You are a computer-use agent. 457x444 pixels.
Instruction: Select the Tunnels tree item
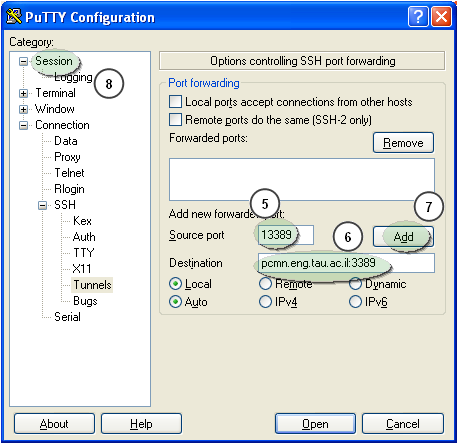92,285
